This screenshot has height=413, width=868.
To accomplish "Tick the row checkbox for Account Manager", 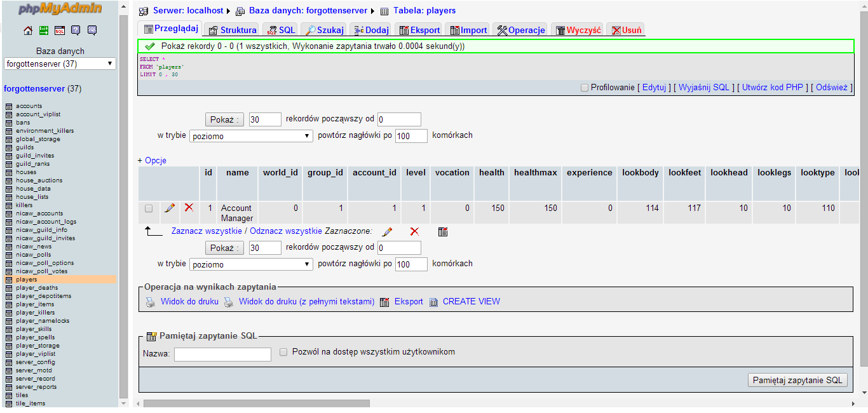I will coord(149,208).
